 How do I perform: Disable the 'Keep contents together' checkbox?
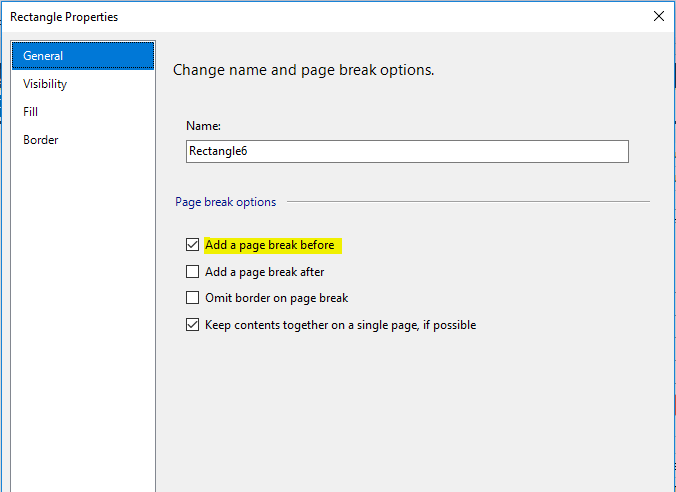tap(193, 325)
